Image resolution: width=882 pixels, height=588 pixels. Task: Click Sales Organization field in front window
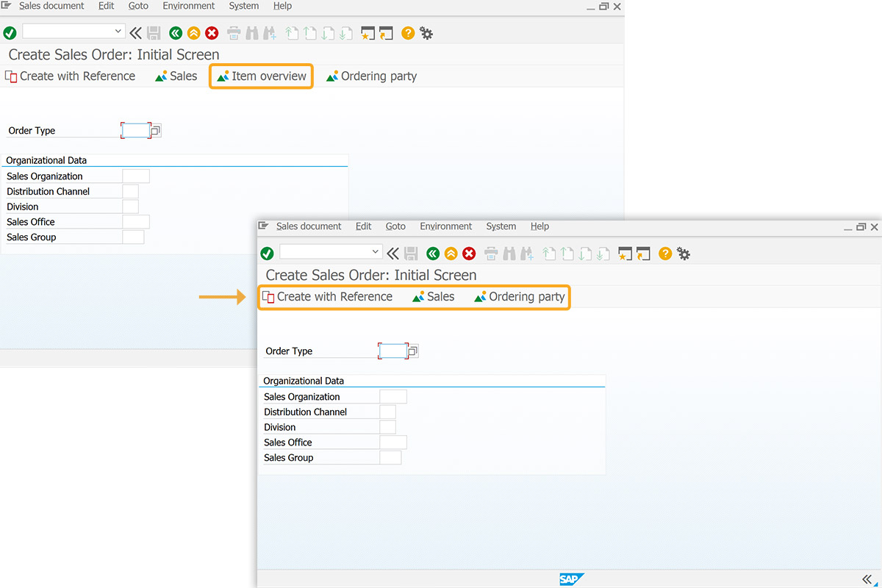(393, 397)
